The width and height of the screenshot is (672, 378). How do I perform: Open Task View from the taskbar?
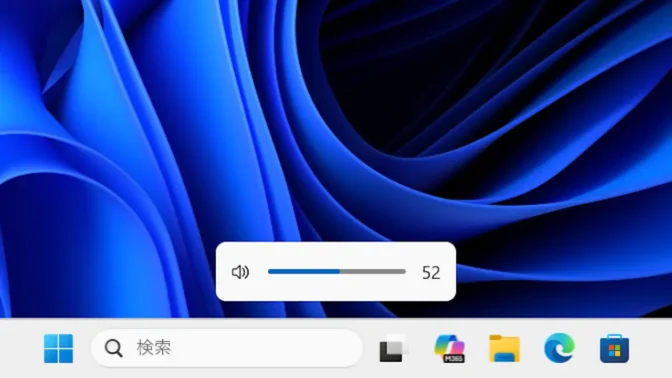(393, 348)
